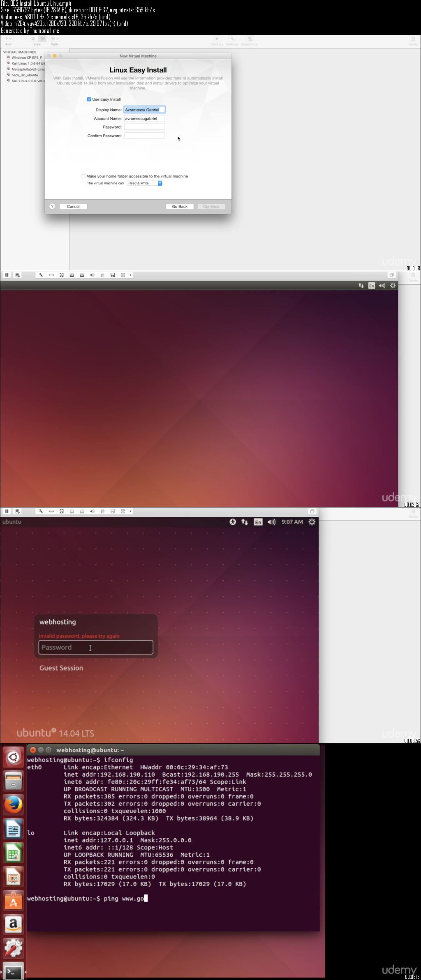Open network indicator on empty Ubuntu desktop panel
Viewport: 421px width, 980px height.
tap(361, 286)
